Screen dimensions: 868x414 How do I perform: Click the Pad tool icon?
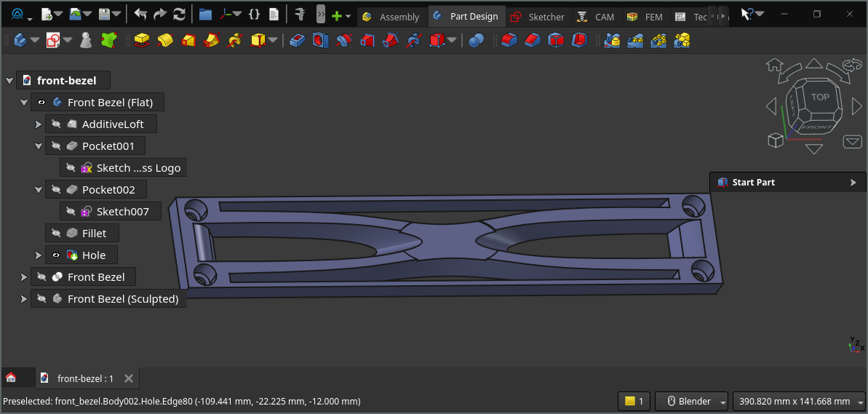tap(142, 41)
